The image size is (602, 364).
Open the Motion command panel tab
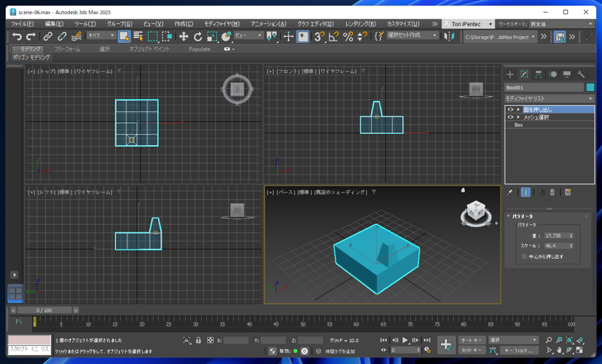552,74
